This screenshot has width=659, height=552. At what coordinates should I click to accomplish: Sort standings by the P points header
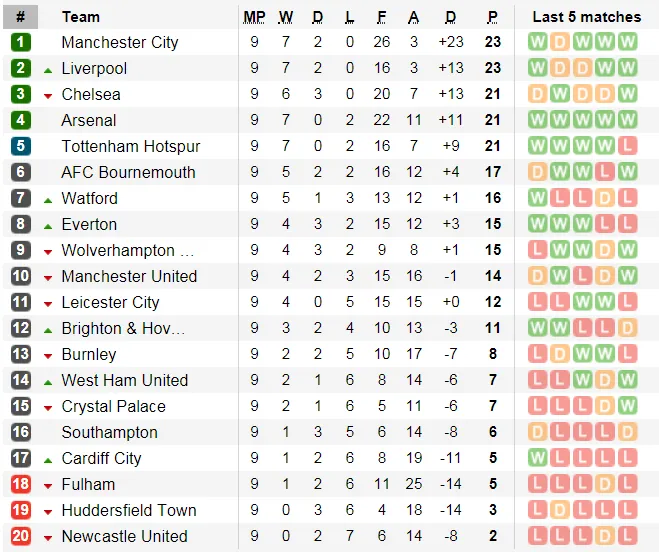(492, 17)
